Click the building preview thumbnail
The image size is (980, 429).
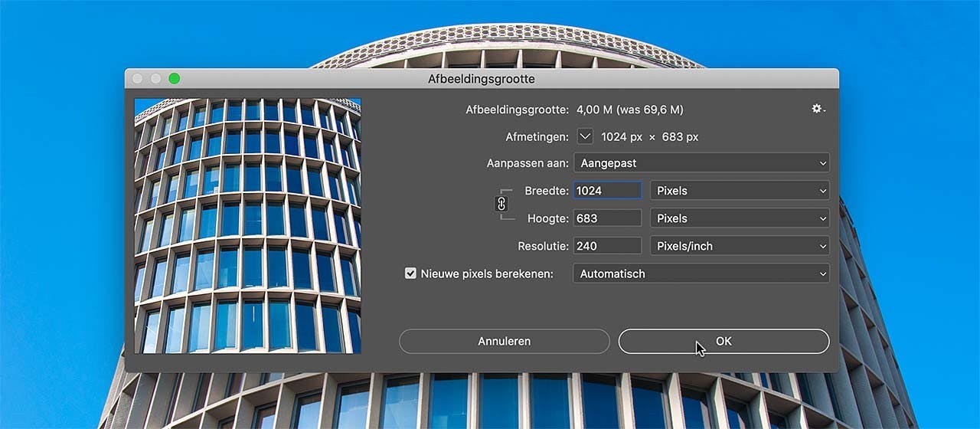[x=247, y=226]
